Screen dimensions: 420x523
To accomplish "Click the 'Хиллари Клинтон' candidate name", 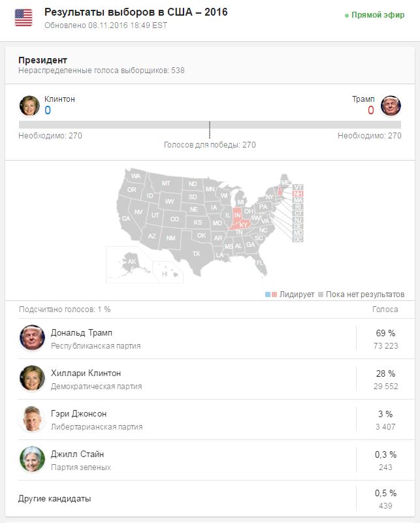I will point(86,373).
